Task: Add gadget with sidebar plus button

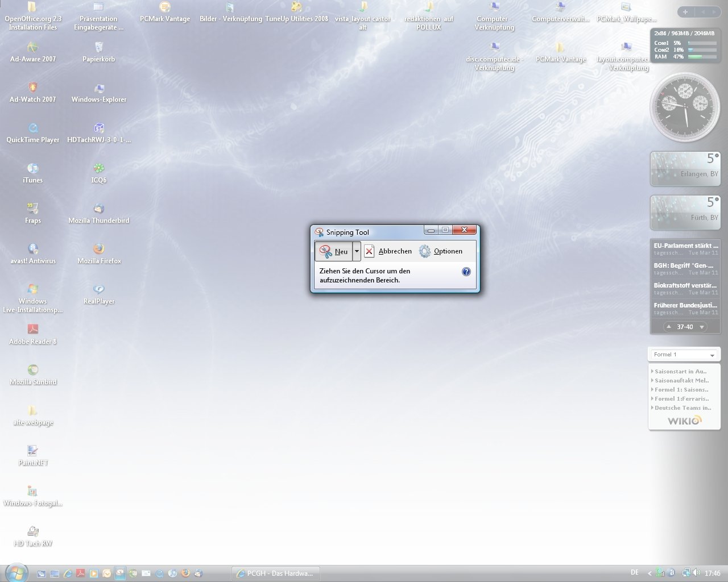Action: pos(685,12)
